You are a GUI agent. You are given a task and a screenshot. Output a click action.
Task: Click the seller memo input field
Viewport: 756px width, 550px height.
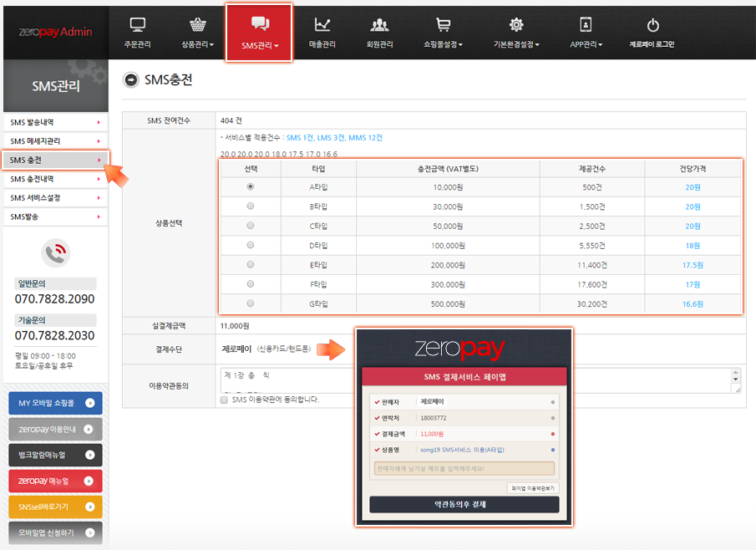pyautogui.click(x=464, y=468)
